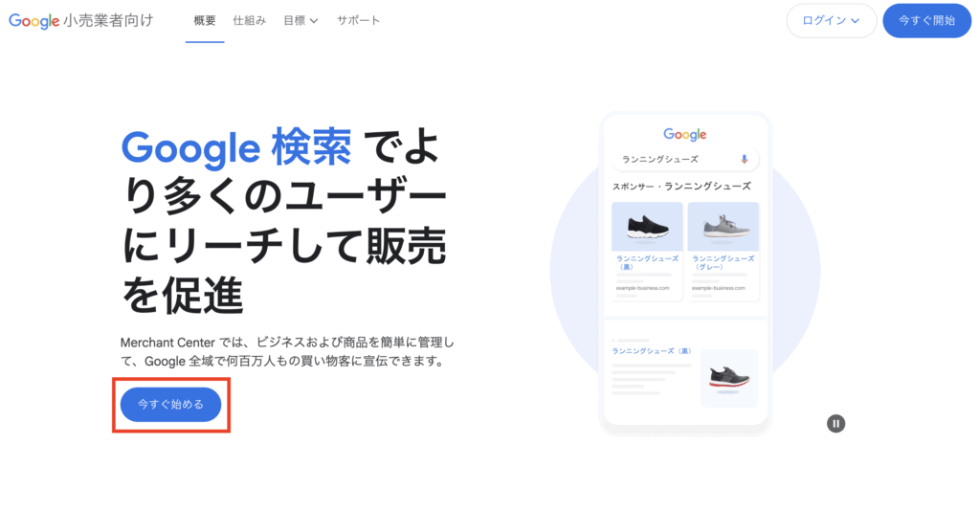Click the 今すぐ始める button

(170, 405)
